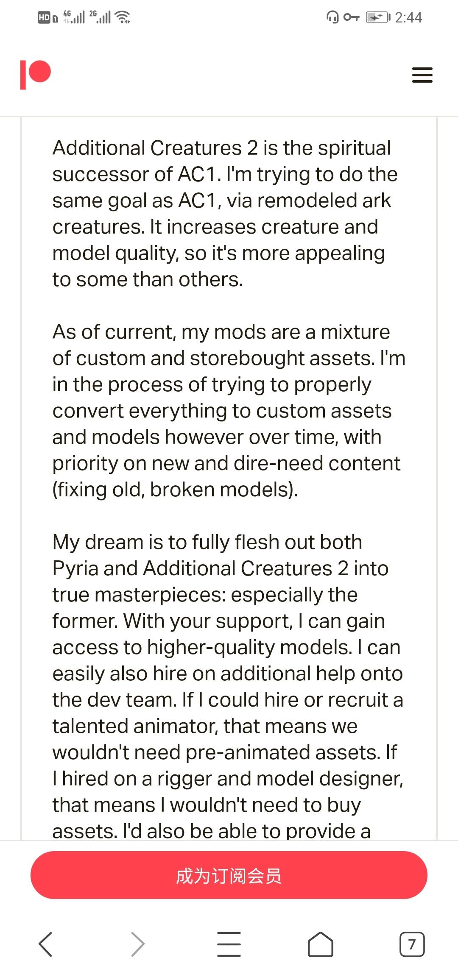The height and width of the screenshot is (980, 458).
Task: Tap the headphone status icon
Action: coord(332,17)
